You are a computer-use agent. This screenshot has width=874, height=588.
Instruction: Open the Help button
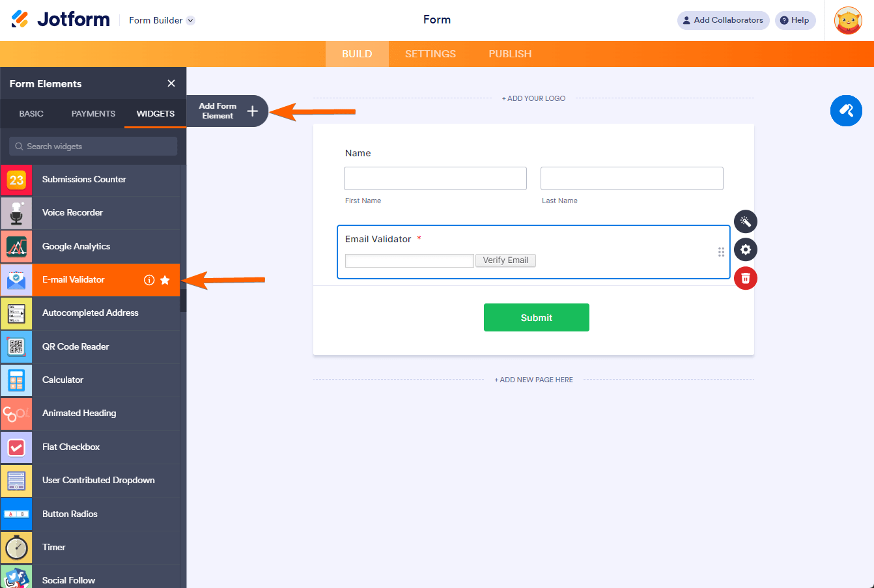tap(795, 20)
